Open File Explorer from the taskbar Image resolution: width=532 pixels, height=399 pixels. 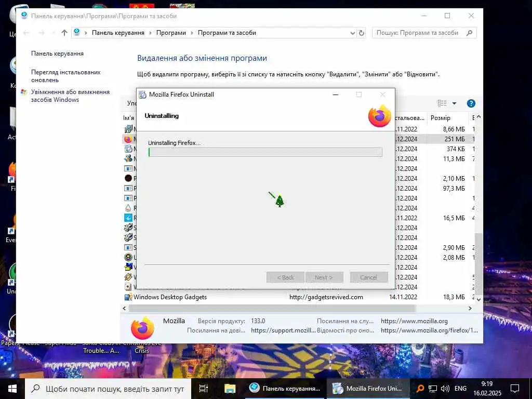click(x=230, y=389)
